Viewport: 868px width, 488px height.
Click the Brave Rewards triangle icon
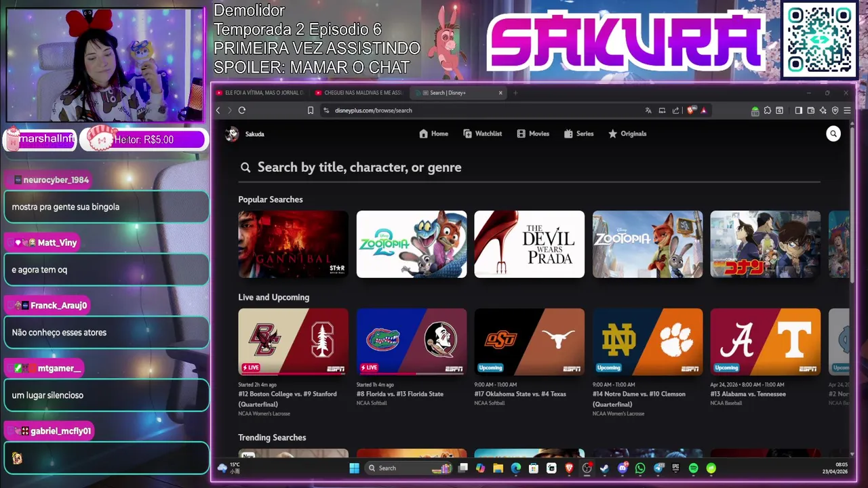(x=703, y=110)
